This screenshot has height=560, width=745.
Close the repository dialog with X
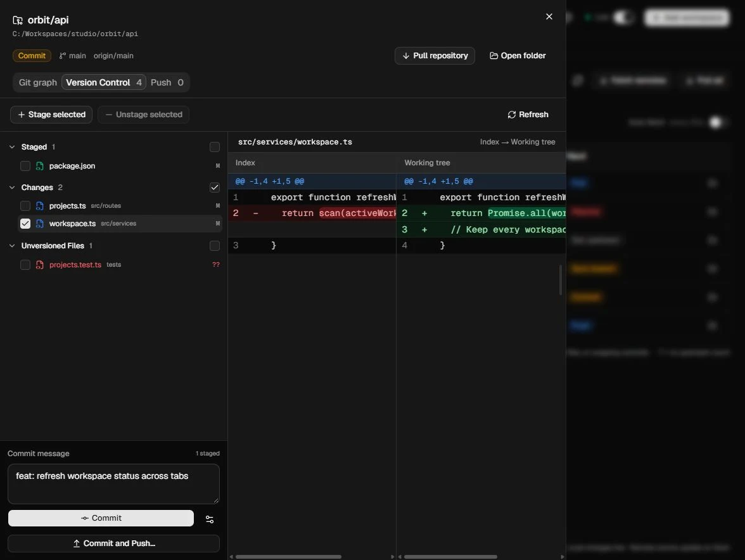(x=549, y=16)
